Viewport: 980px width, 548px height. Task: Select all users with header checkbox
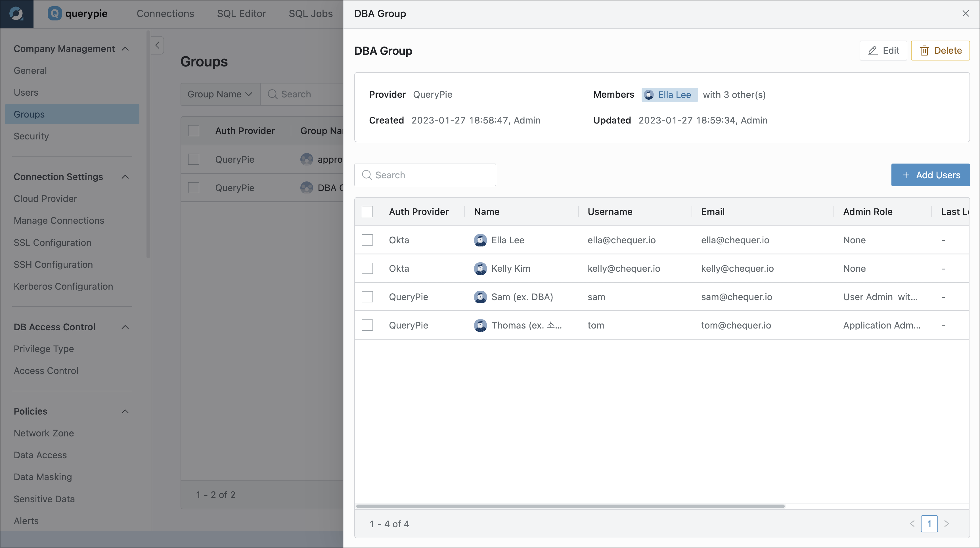367,212
